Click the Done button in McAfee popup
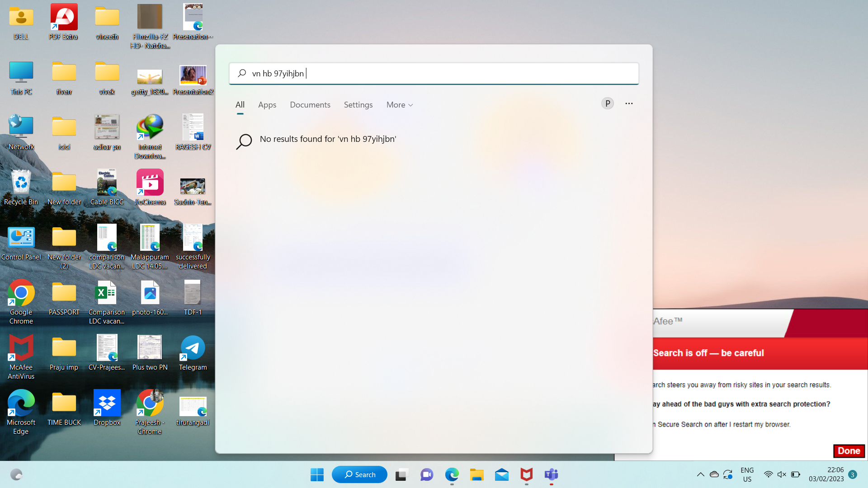The height and width of the screenshot is (488, 868). 849,450
